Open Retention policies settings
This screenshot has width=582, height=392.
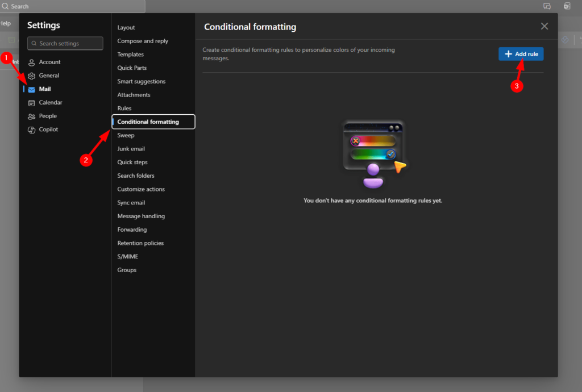(140, 243)
